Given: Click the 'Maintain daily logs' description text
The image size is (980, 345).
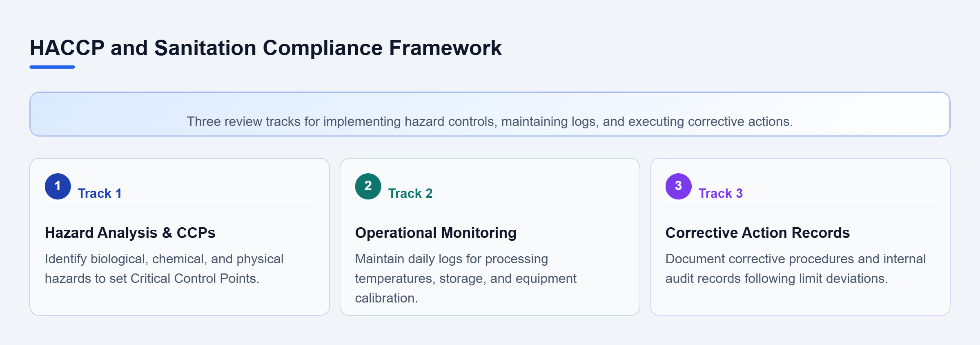Looking at the screenshot, I should 466,278.
